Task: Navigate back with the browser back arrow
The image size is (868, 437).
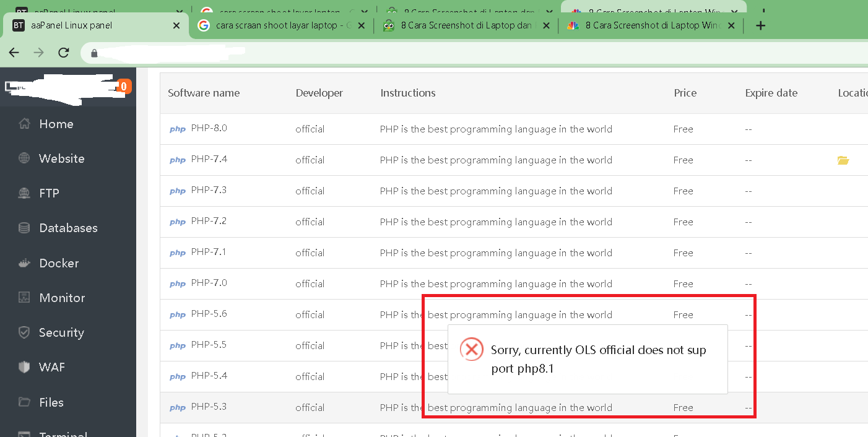Action: (14, 53)
